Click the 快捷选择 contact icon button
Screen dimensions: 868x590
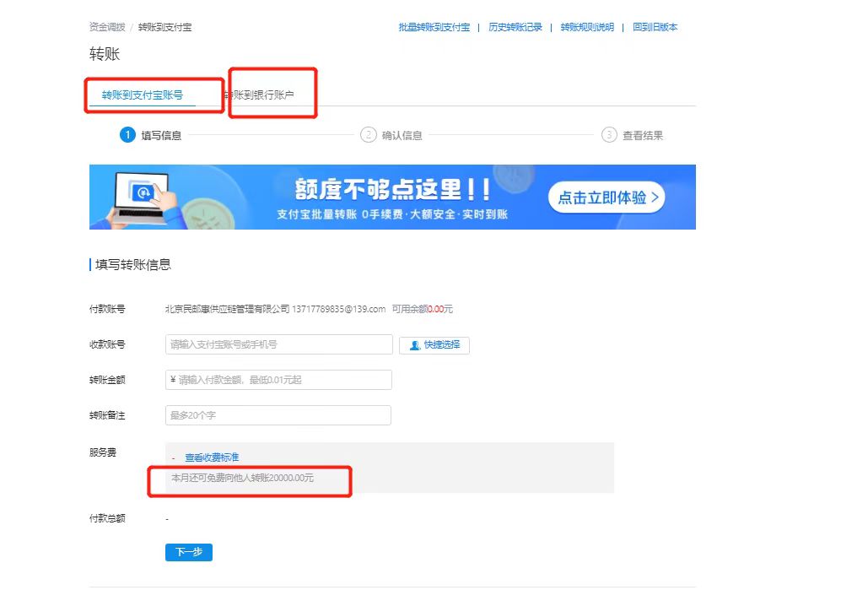[434, 345]
